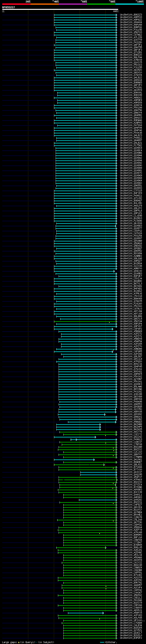
Task: Select hit label UniRef100_B6ZAN9
Action: [x=131, y=424]
